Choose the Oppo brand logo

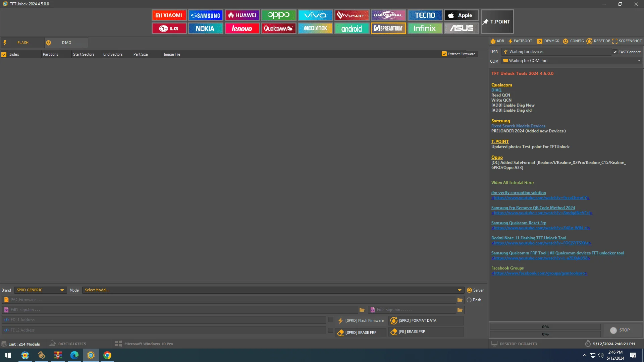pyautogui.click(x=279, y=15)
